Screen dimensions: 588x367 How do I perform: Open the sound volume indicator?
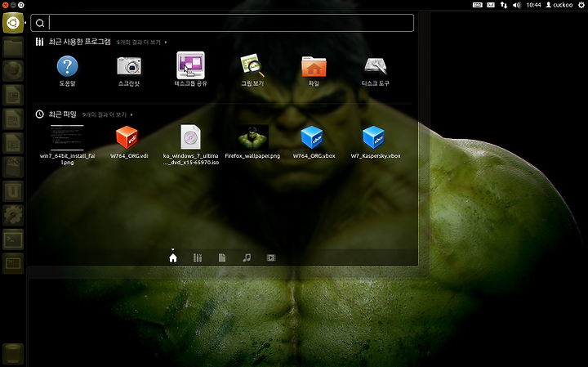click(x=517, y=5)
